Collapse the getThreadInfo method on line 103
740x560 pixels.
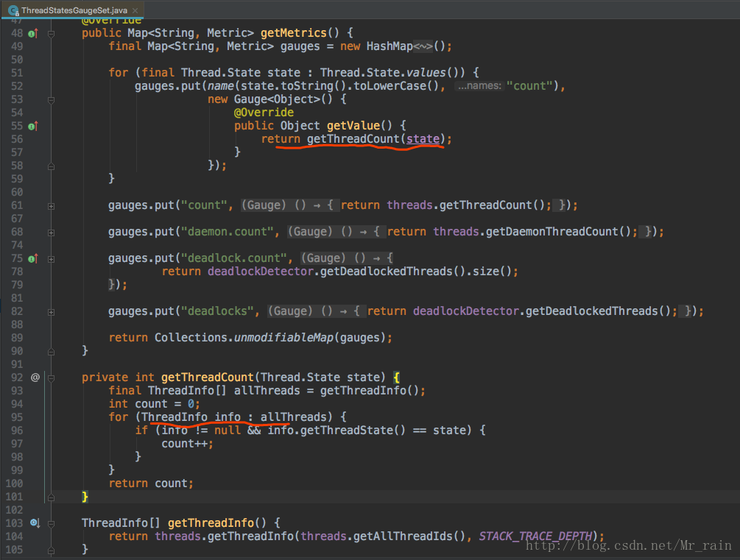coord(51,523)
